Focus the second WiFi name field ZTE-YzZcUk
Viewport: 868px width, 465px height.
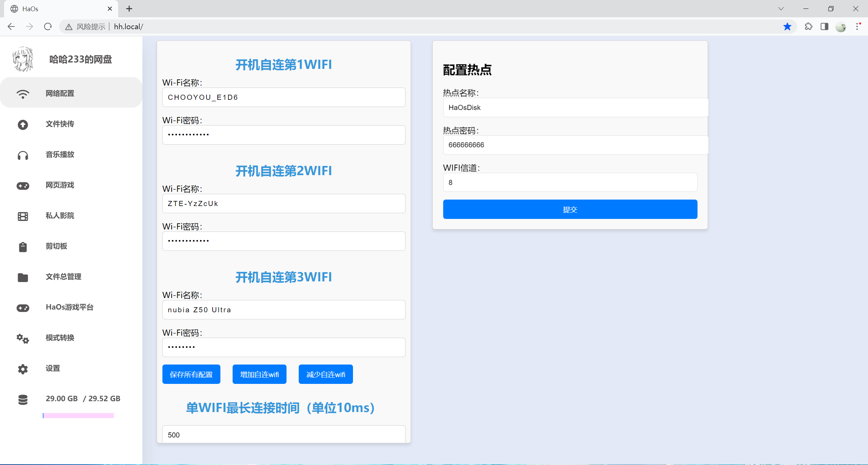pos(284,204)
